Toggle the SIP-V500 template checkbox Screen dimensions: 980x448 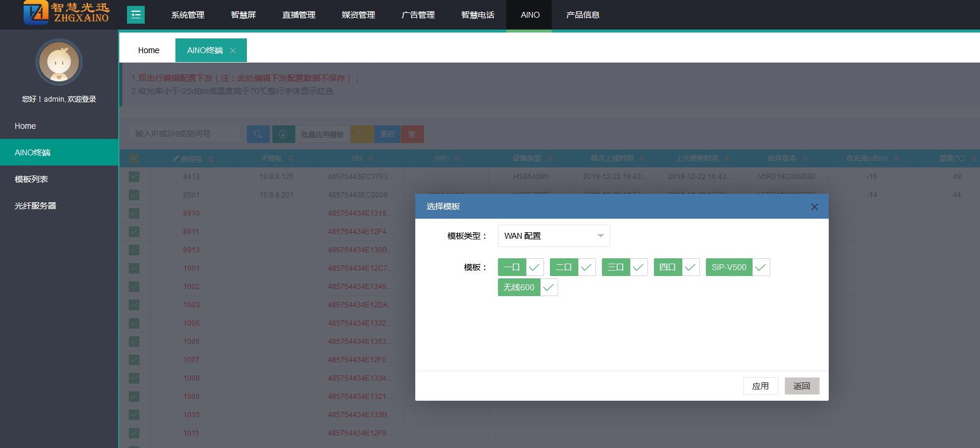click(760, 267)
